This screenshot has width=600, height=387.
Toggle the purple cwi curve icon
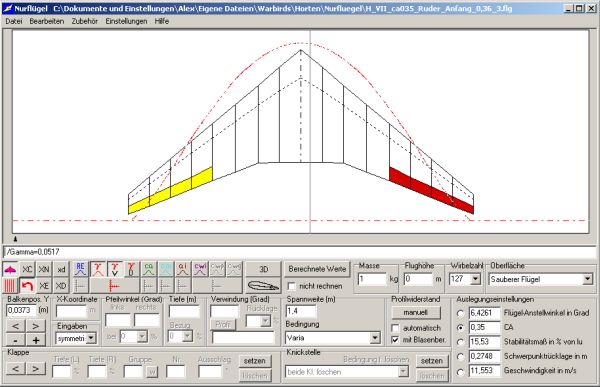coord(200,269)
